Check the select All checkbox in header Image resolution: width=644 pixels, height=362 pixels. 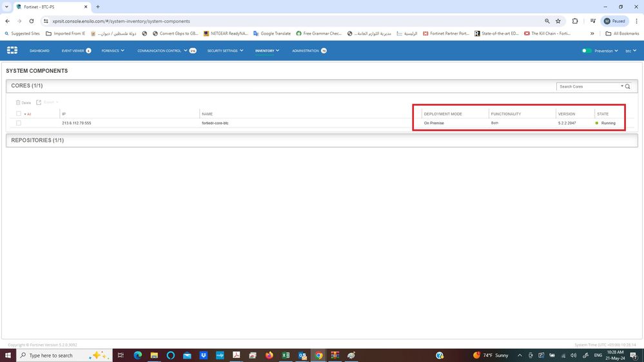pos(19,114)
